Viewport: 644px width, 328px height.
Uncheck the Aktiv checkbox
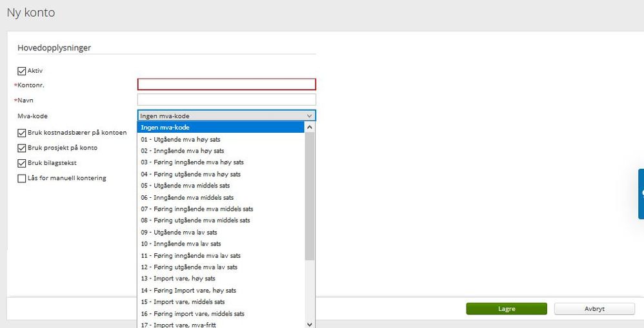click(22, 72)
